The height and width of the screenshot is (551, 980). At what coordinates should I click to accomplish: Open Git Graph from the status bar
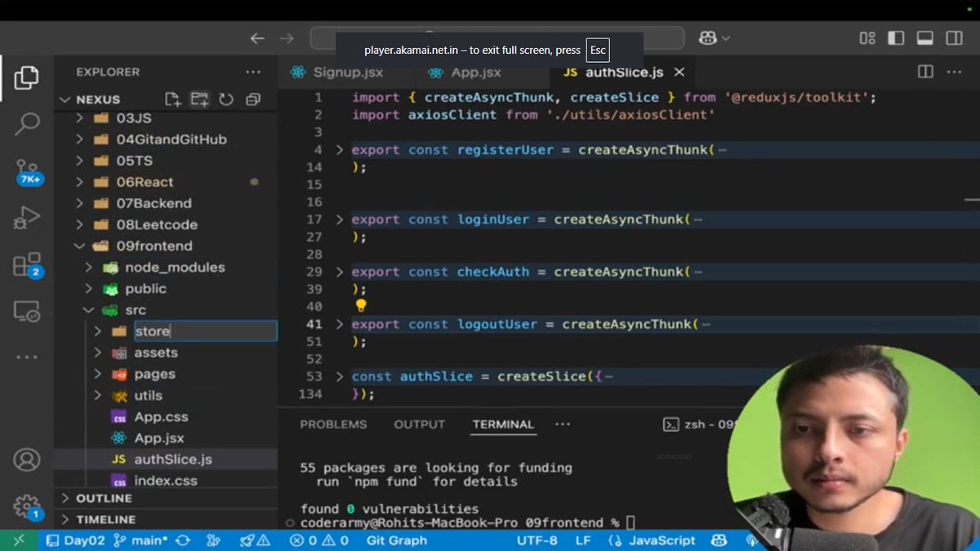pos(396,540)
